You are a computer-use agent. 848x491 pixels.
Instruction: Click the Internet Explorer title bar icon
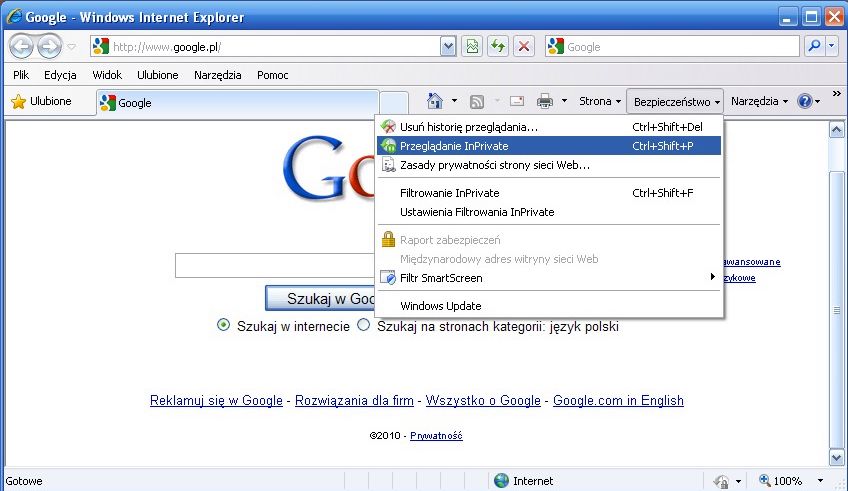pyautogui.click(x=14, y=16)
